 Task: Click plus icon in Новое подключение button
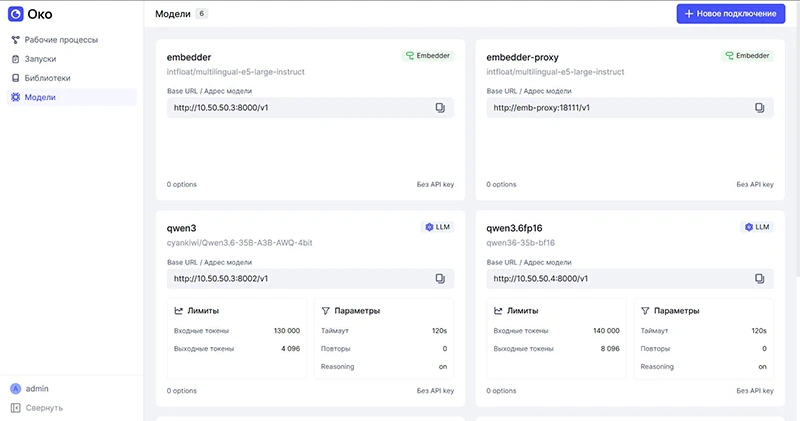689,14
